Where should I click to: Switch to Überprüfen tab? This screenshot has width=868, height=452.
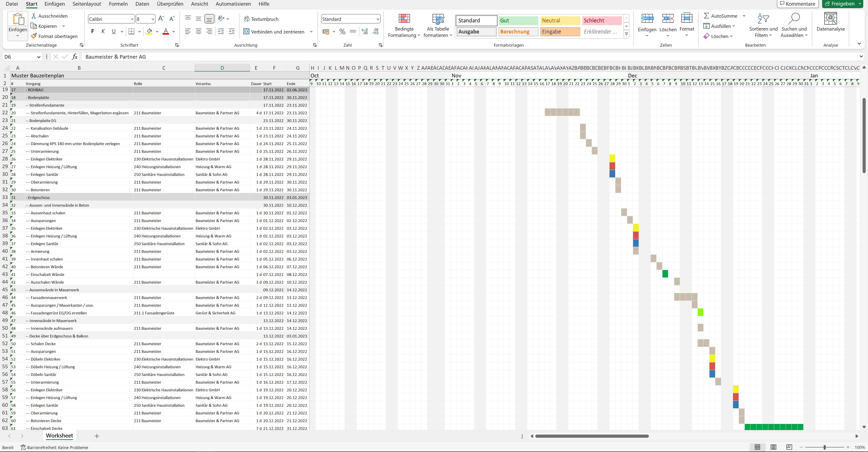pyautogui.click(x=170, y=4)
